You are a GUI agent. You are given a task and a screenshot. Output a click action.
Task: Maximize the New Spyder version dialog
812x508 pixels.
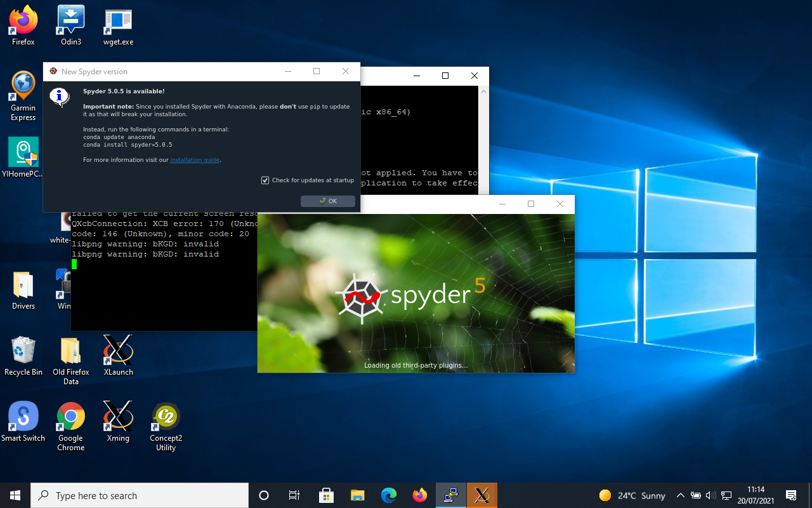pos(317,72)
